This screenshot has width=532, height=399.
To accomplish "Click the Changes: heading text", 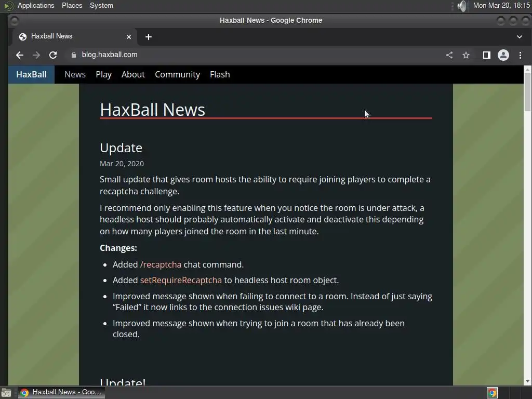I will 118,248.
